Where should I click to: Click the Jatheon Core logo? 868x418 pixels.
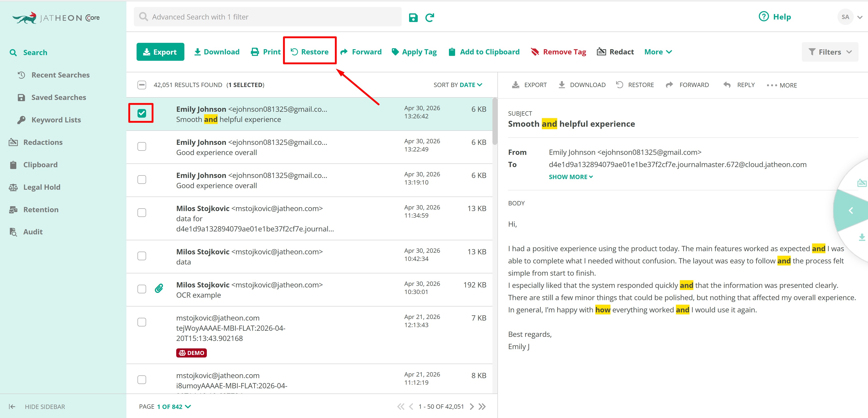[x=56, y=18]
